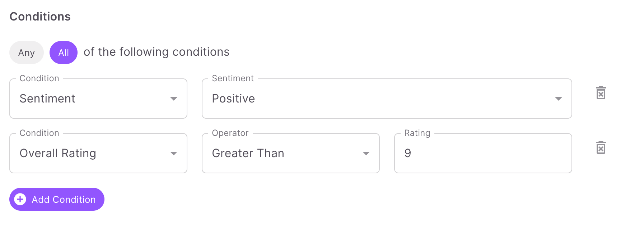
Task: Select the All conditions toggle
Action: [x=64, y=53]
